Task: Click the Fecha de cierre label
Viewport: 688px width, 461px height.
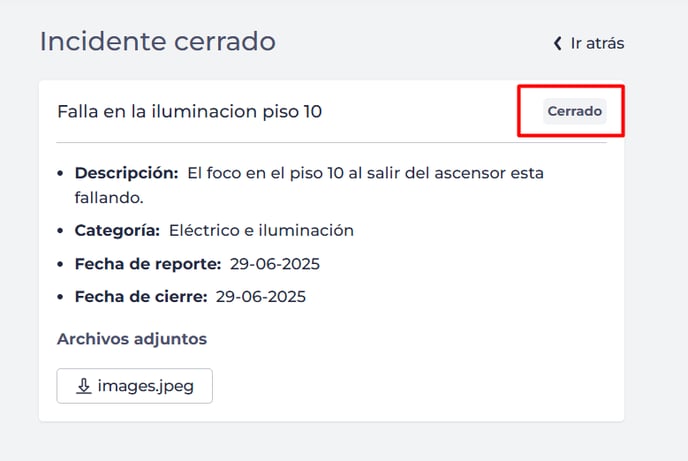Action: point(140,297)
